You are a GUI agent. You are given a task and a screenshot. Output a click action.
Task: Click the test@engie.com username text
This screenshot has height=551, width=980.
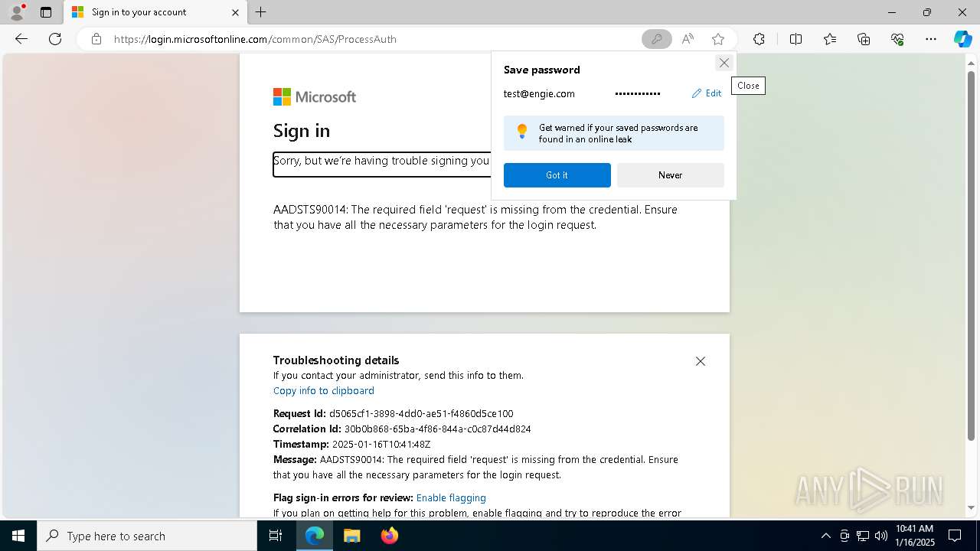point(539,93)
